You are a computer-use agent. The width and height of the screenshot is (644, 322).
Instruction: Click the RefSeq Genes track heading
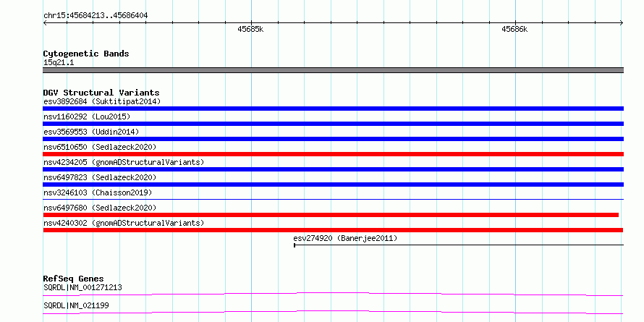(x=74, y=279)
